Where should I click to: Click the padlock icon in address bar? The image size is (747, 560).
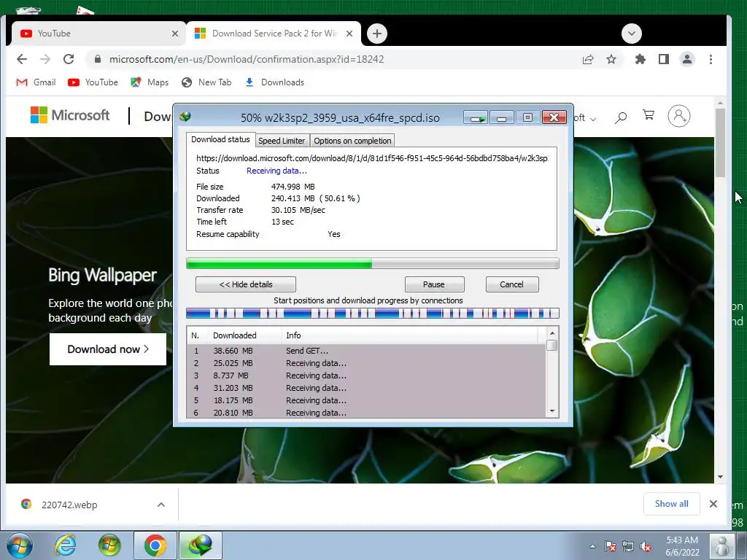98,59
